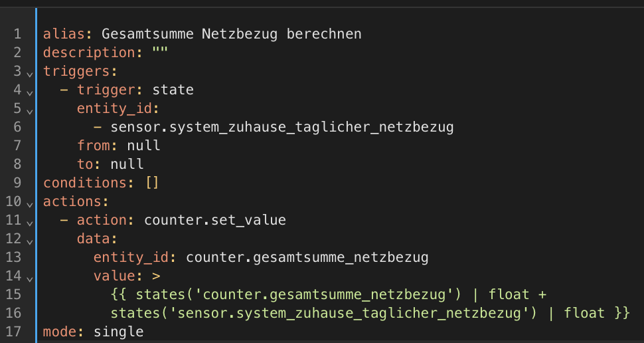Click the counter.set_value action name
The image size is (644, 343).
click(x=214, y=220)
